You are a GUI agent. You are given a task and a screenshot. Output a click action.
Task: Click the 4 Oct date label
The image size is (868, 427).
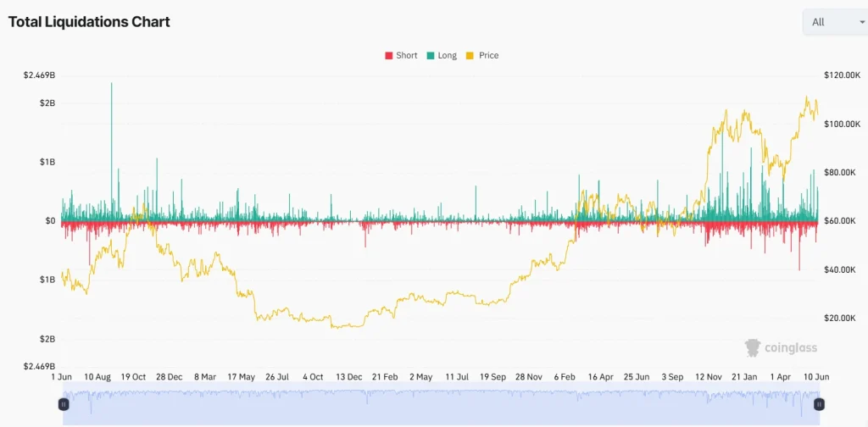[313, 377]
